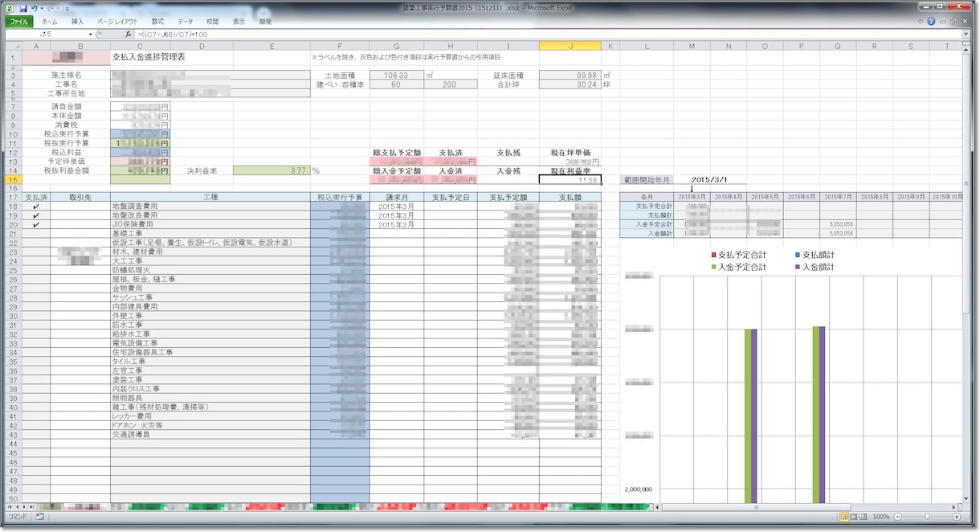Select the 地盤調査費用 cell
The image size is (980, 532).
click(x=210, y=207)
